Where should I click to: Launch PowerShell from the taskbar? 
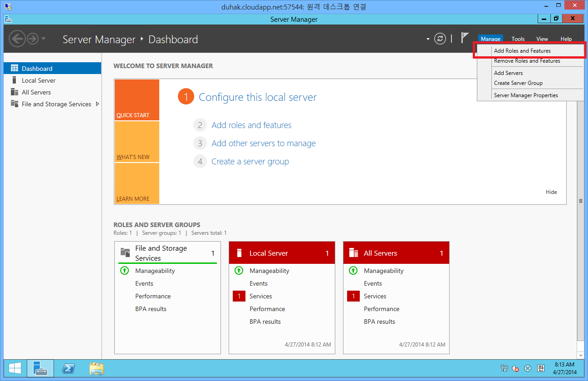tap(69, 368)
